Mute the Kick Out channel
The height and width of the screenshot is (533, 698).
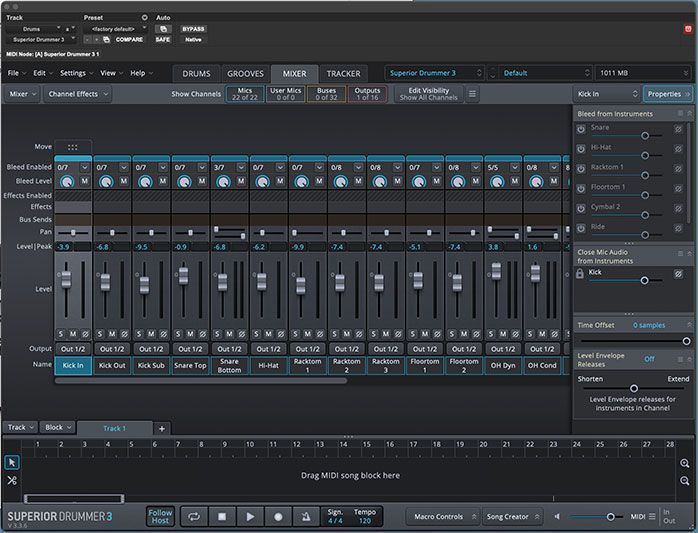[112, 334]
